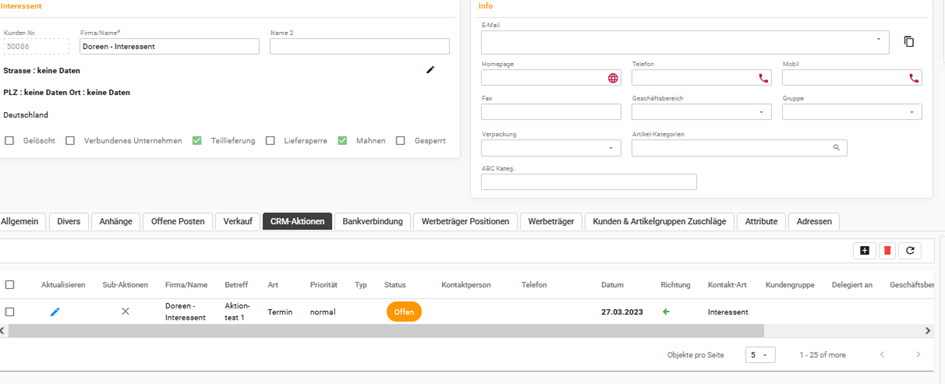
Task: Click the phone icon in the Telefon field
Action: point(764,78)
